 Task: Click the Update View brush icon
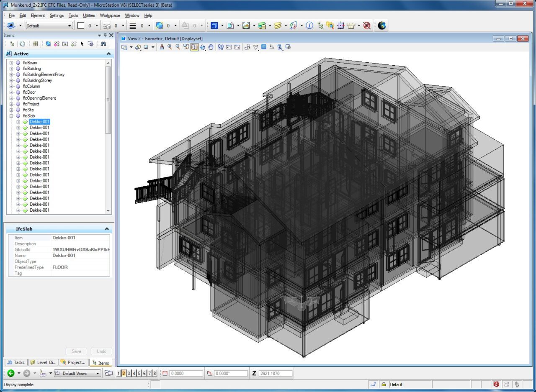pyautogui.click(x=162, y=47)
